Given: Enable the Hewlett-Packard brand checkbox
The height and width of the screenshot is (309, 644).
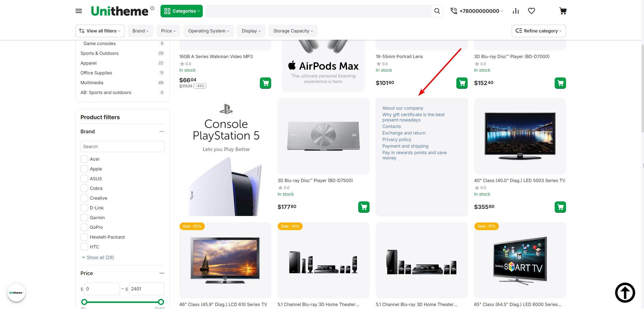Looking at the screenshot, I should (84, 237).
